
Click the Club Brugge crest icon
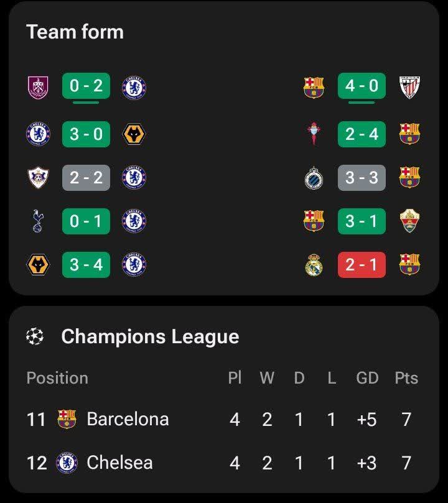[314, 178]
